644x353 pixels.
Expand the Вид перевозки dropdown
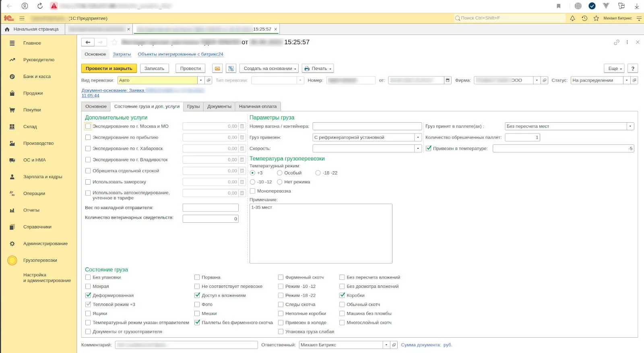[201, 80]
